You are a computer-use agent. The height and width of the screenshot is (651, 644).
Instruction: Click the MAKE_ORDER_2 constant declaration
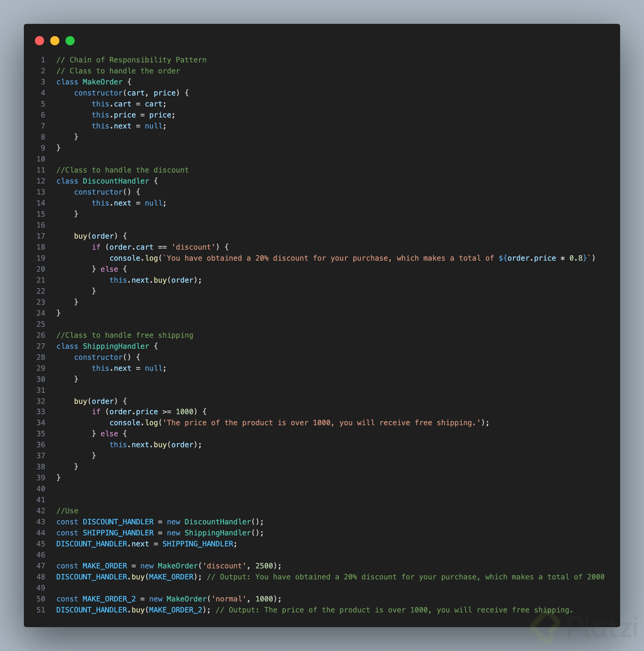coord(109,599)
